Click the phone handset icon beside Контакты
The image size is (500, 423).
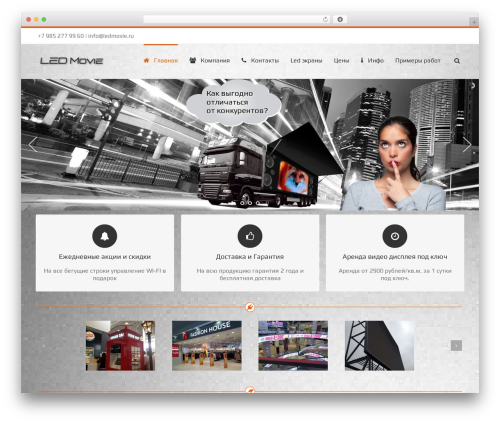coord(244,60)
